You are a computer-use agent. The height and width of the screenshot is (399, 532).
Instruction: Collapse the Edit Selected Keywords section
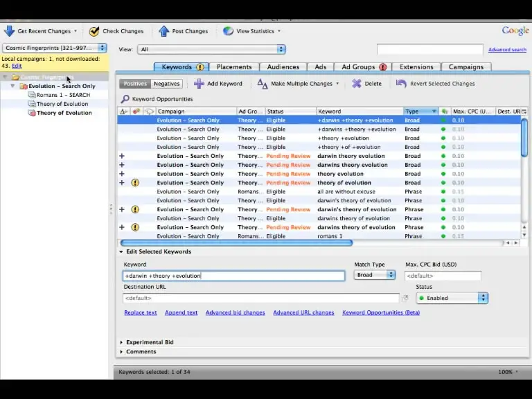tap(121, 251)
